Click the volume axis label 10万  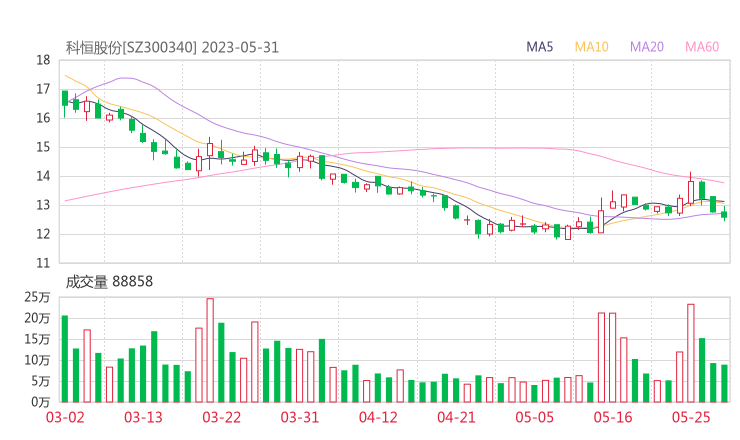(37, 360)
